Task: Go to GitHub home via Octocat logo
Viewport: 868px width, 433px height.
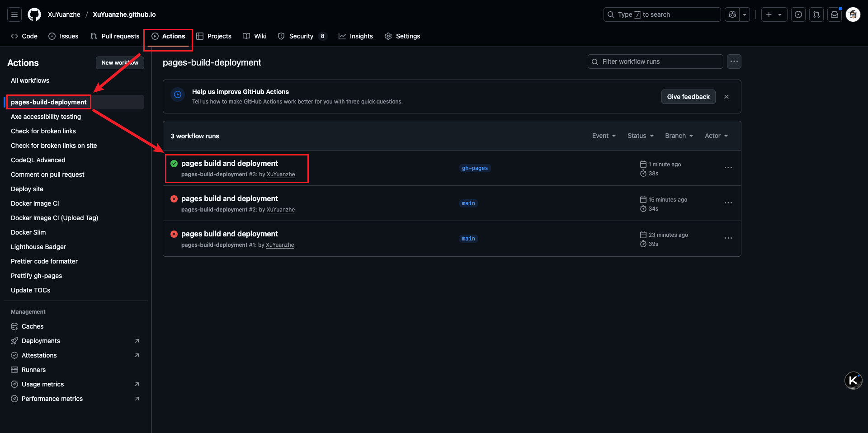Action: coord(34,14)
